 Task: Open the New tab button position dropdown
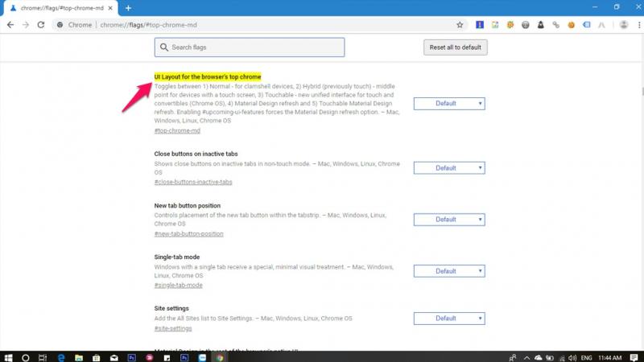tap(448, 220)
